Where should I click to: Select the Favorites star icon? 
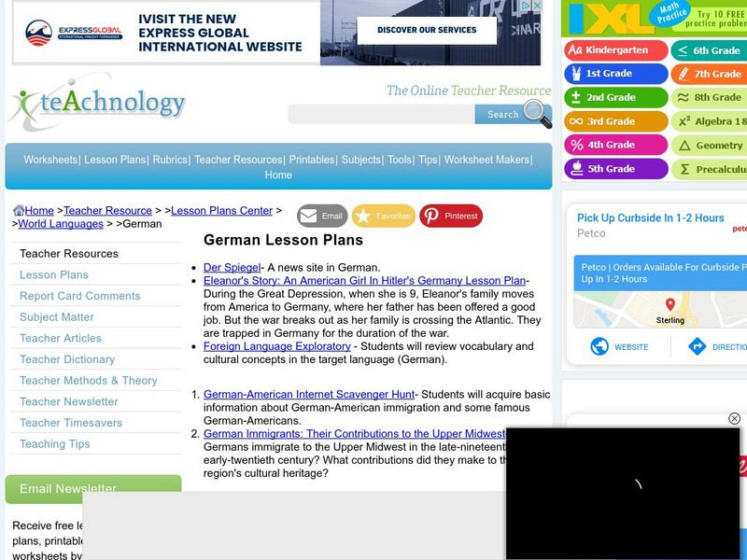point(365,216)
